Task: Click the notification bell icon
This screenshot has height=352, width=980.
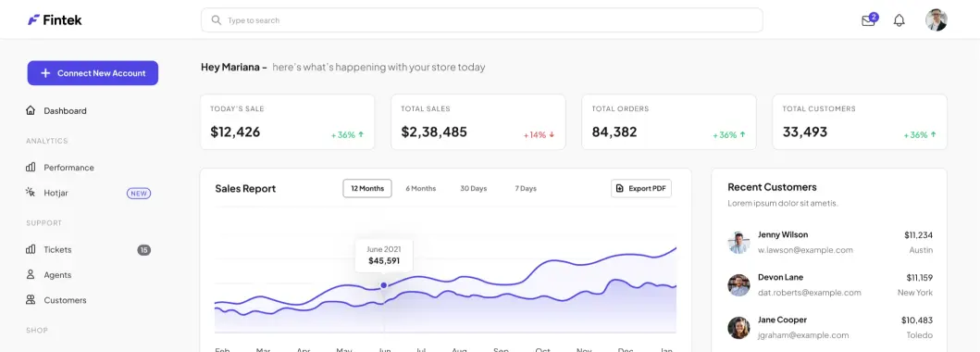Action: pyautogui.click(x=899, y=20)
